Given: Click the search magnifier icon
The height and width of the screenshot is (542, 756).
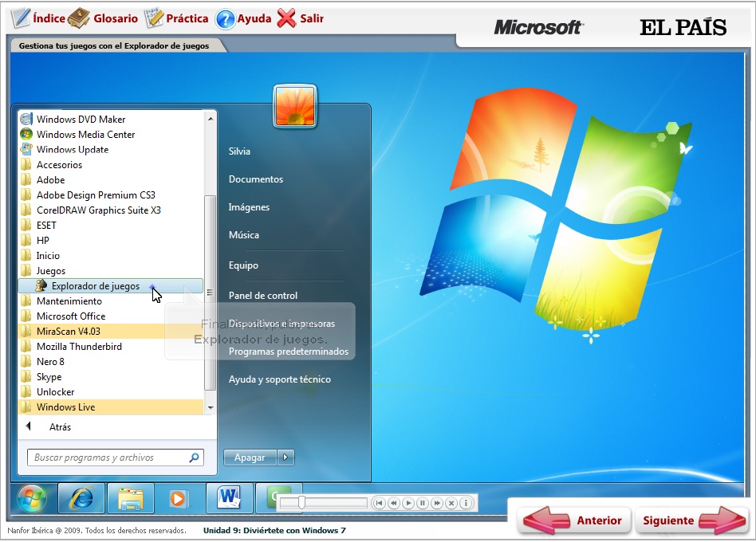Looking at the screenshot, I should click(x=194, y=458).
